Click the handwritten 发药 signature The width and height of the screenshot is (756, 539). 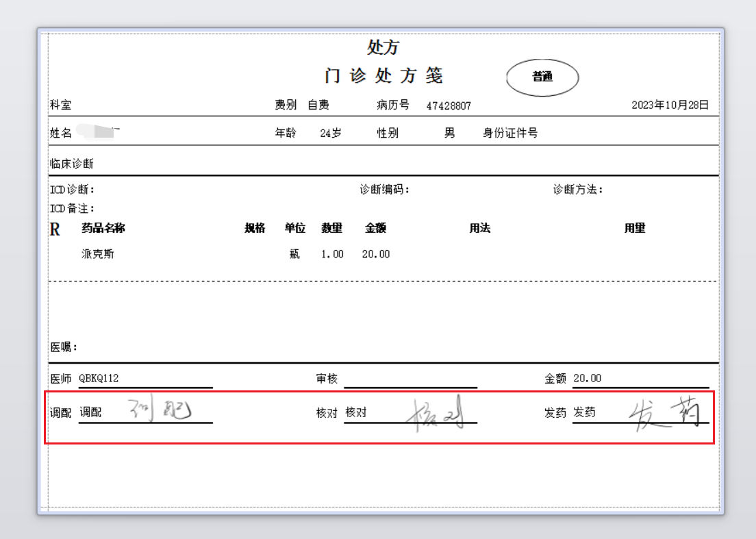(664, 413)
